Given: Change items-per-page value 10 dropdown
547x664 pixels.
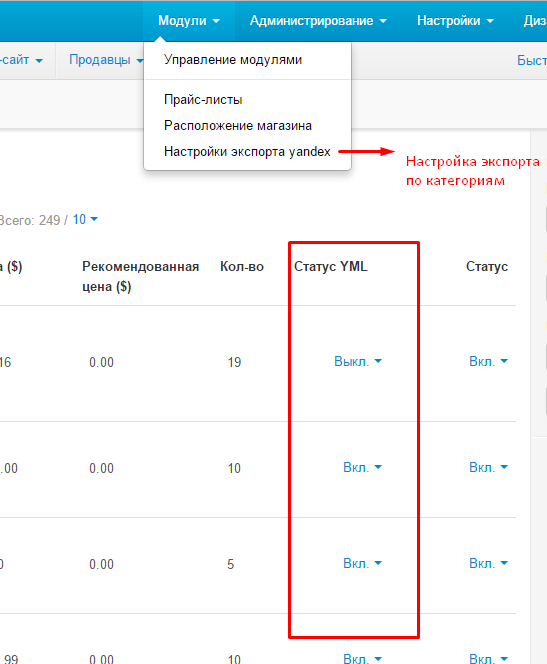Looking at the screenshot, I should pyautogui.click(x=85, y=219).
